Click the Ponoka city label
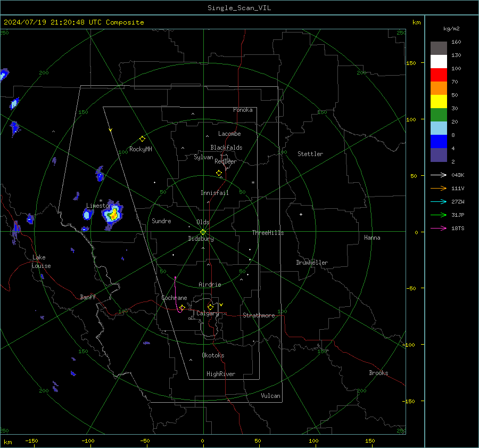This screenshot has height=448, width=479. coord(243,110)
